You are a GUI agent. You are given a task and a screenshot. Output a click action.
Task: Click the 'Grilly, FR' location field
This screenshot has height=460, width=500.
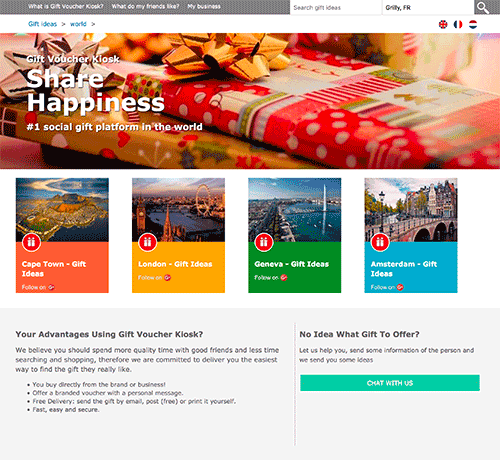pos(428,7)
